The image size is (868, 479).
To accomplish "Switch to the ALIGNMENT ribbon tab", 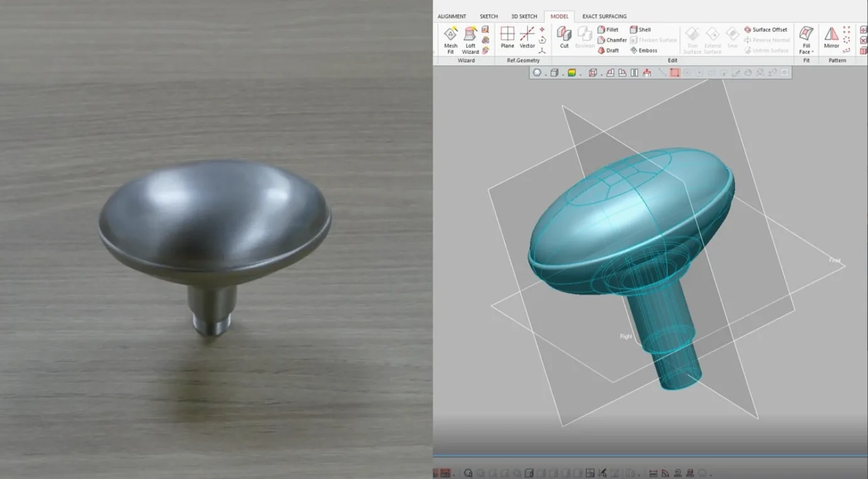I will [x=452, y=16].
